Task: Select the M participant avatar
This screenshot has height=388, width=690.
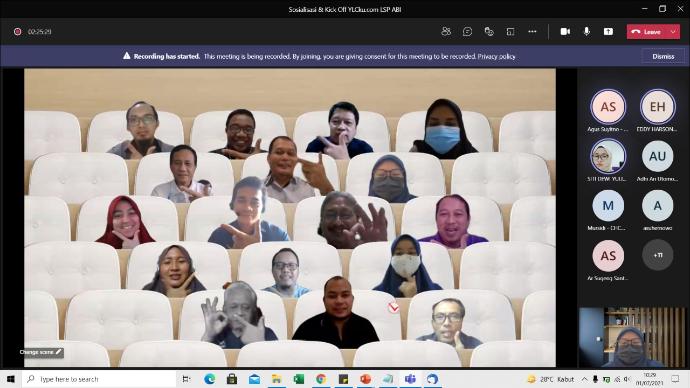Action: (608, 205)
